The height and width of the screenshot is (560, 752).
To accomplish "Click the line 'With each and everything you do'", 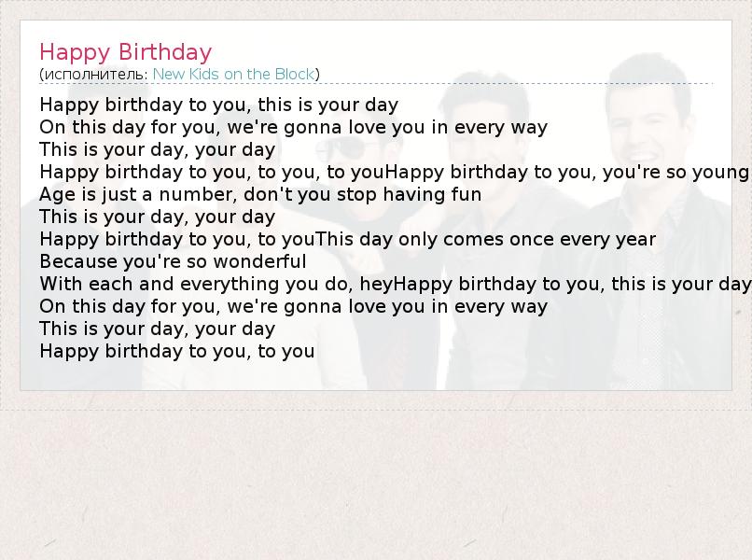I will pyautogui.click(x=196, y=284).
